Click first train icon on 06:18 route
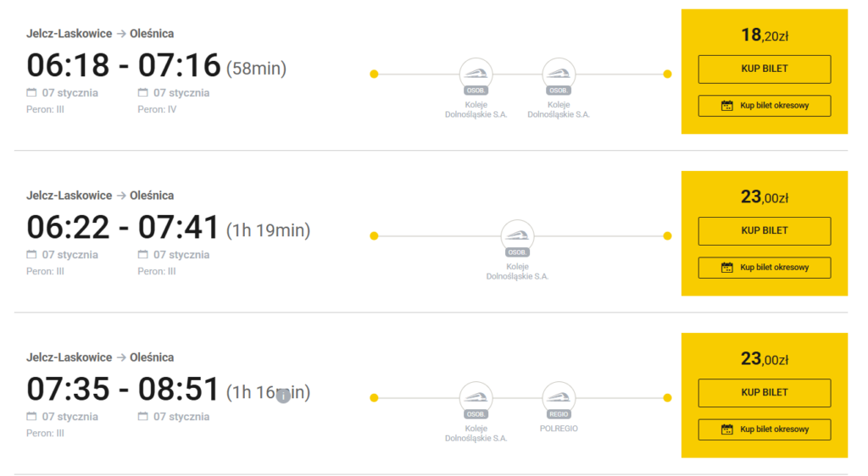868x476 pixels. point(476,74)
